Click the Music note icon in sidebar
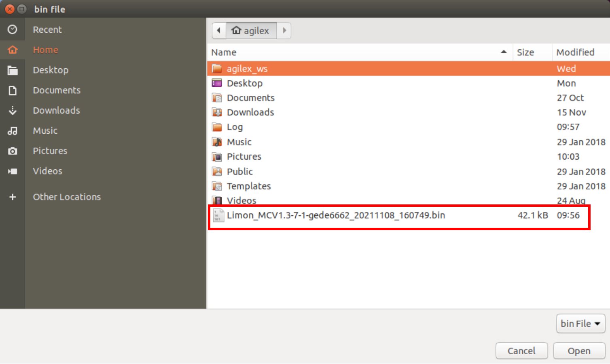The height and width of the screenshot is (364, 610). 13,130
